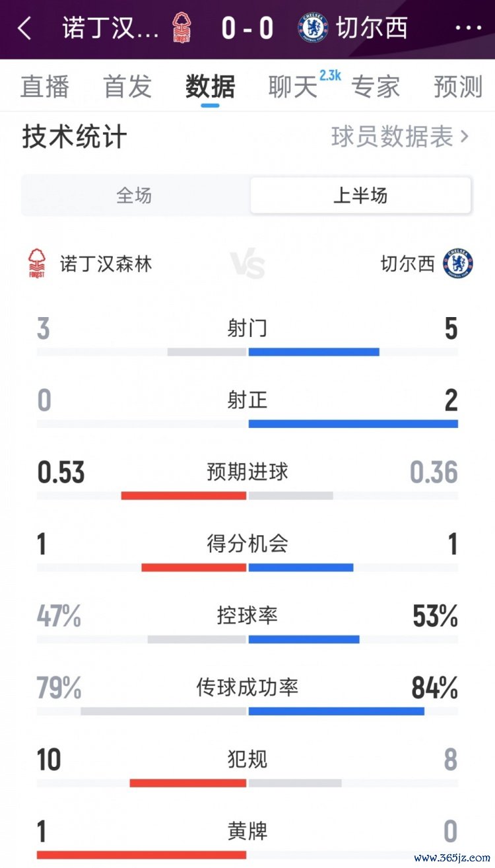Open 球员数据表 player data table

click(399, 137)
